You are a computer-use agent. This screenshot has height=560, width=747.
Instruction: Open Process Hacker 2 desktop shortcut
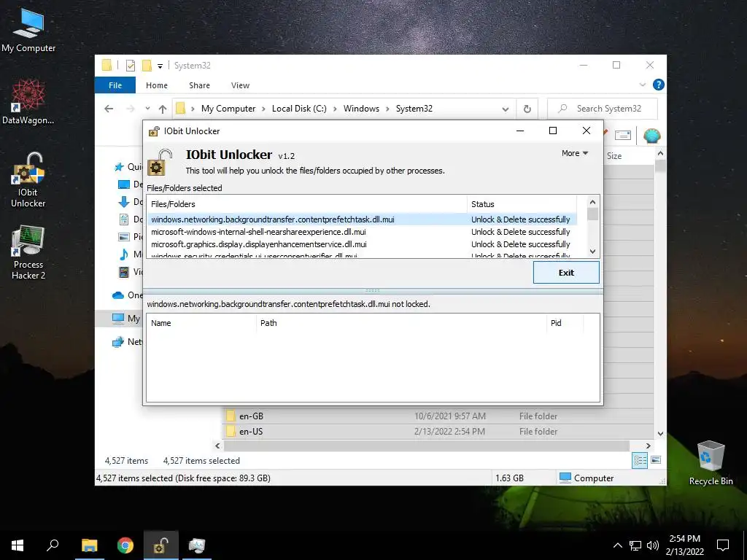(28, 252)
